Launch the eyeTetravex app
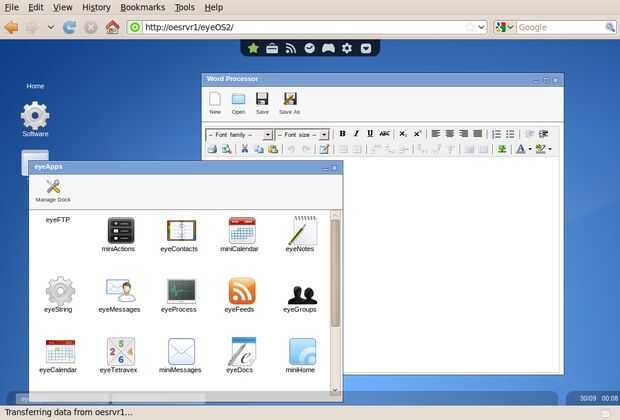Viewport: 620px width, 420px height. 120,355
